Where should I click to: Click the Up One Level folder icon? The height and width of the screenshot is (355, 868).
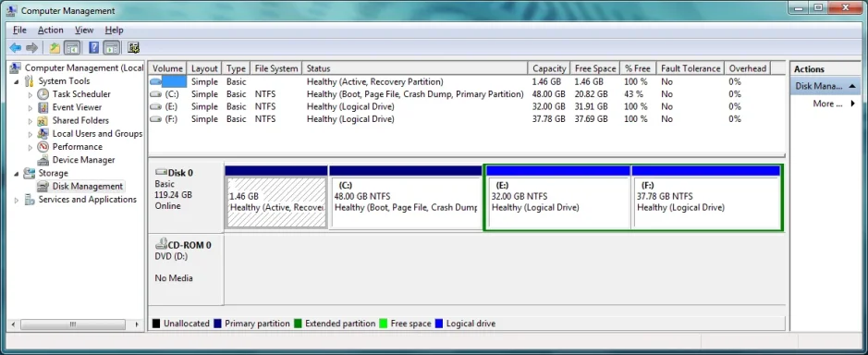click(55, 48)
